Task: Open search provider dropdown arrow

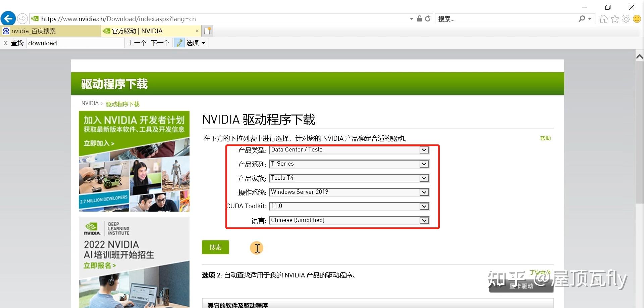Action: coord(590,19)
